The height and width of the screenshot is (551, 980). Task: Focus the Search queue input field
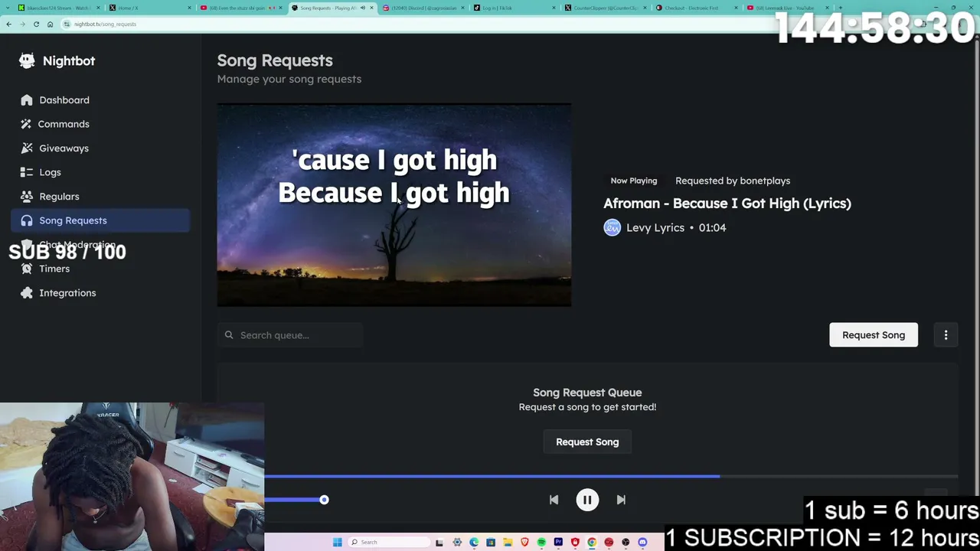tap(290, 335)
